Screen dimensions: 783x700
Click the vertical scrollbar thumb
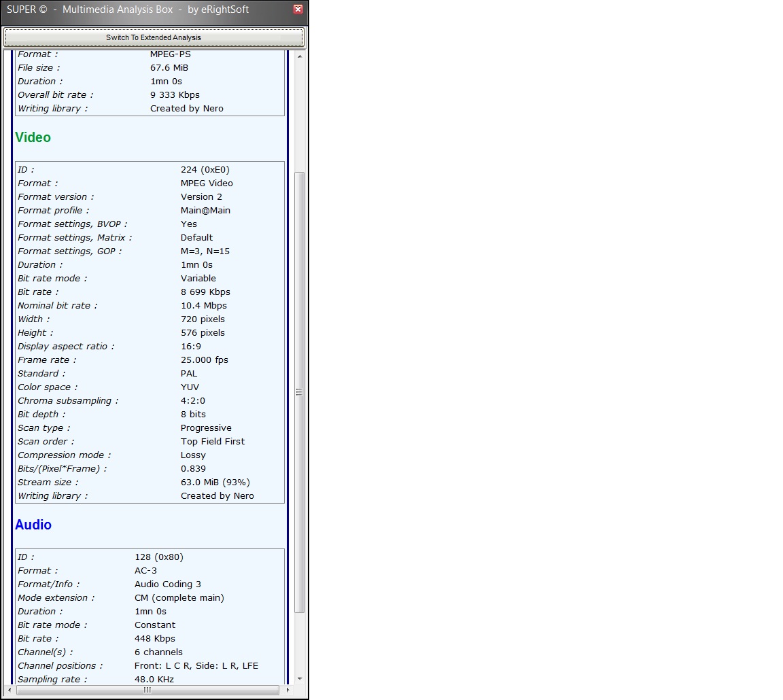tap(299, 392)
